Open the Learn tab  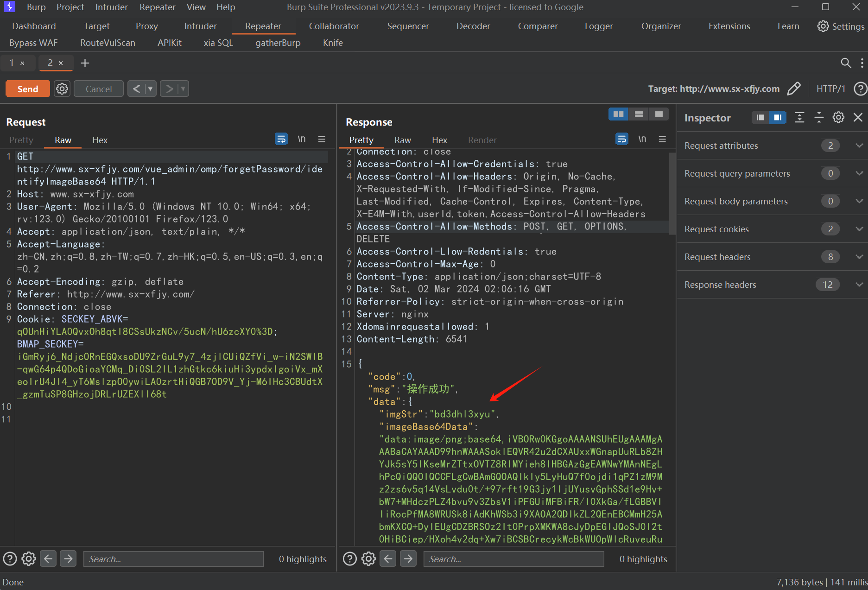coord(788,26)
